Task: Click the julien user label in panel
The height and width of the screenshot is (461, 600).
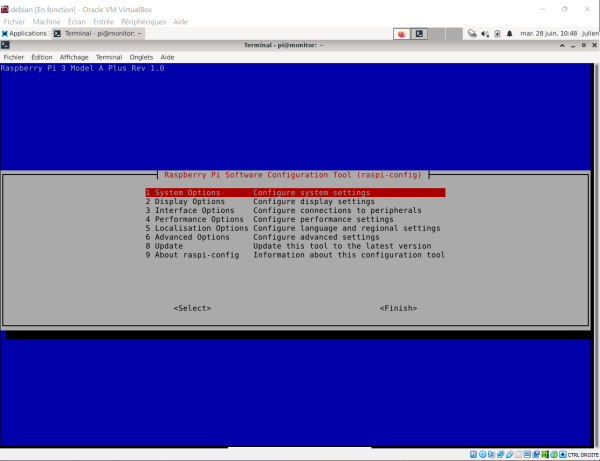Action: (x=590, y=33)
